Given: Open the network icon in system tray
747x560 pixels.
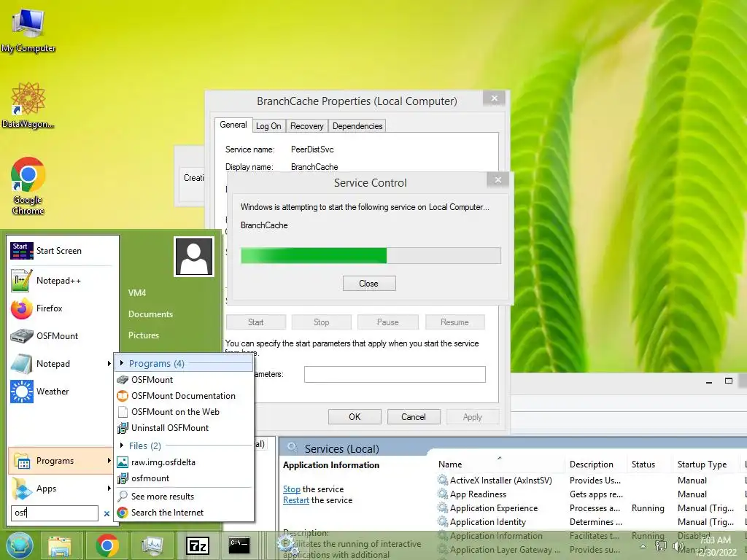Looking at the screenshot, I should [660, 545].
